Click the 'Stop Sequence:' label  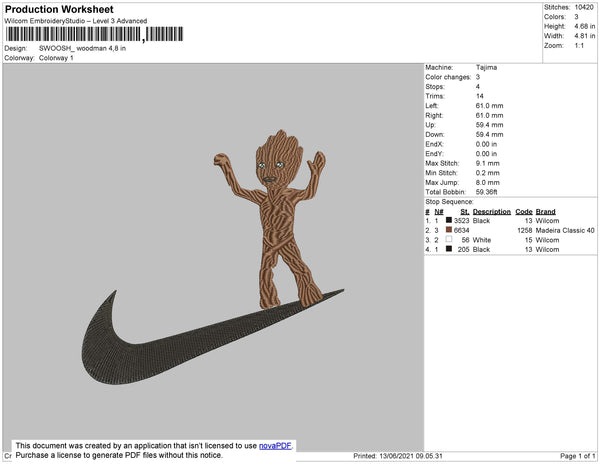click(449, 202)
